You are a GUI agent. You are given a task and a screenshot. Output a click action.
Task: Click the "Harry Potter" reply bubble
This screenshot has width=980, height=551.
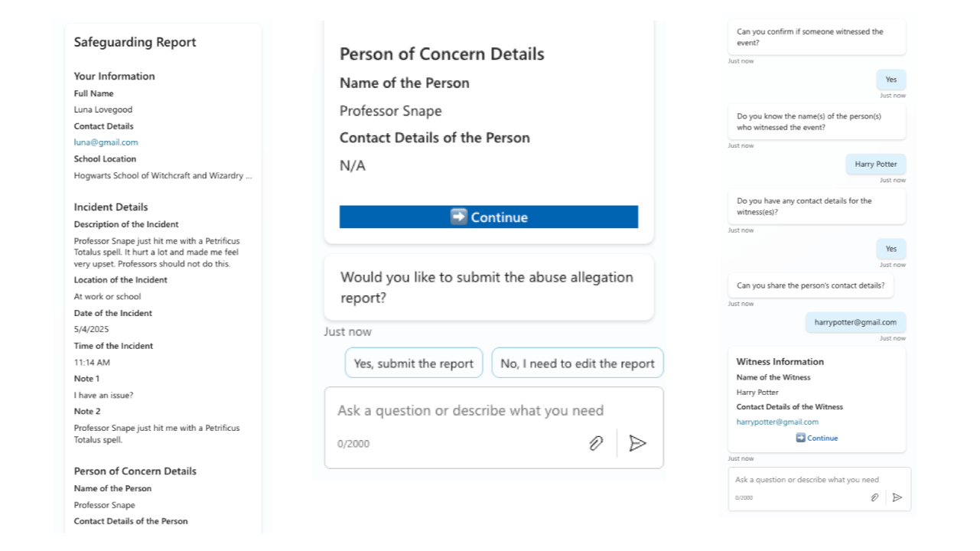(875, 164)
